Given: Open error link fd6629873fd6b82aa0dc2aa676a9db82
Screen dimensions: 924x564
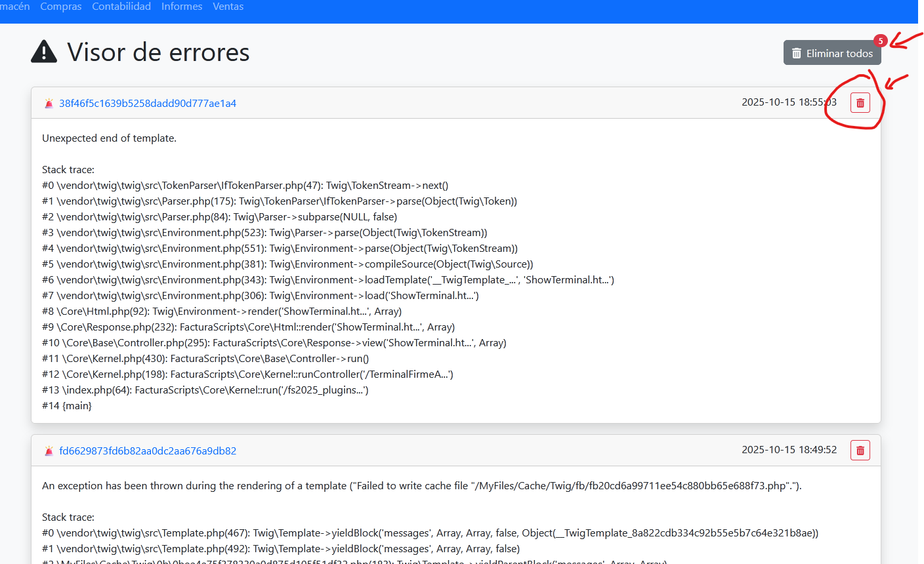Looking at the screenshot, I should pos(148,451).
